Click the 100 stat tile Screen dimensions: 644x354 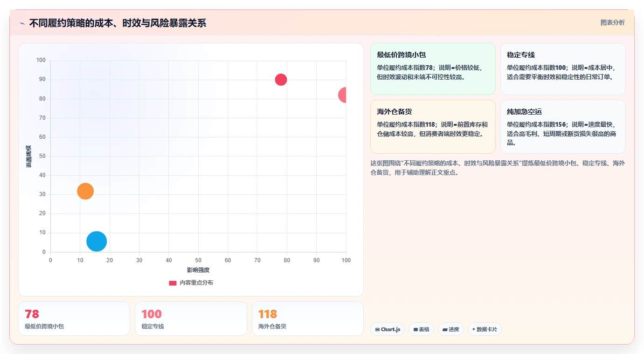(x=191, y=319)
